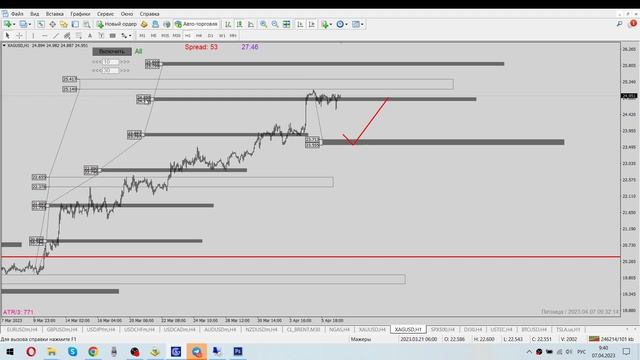640x360 pixels.
Task: Switch to XAUUSD,H4 chart tab
Action: coord(372,329)
